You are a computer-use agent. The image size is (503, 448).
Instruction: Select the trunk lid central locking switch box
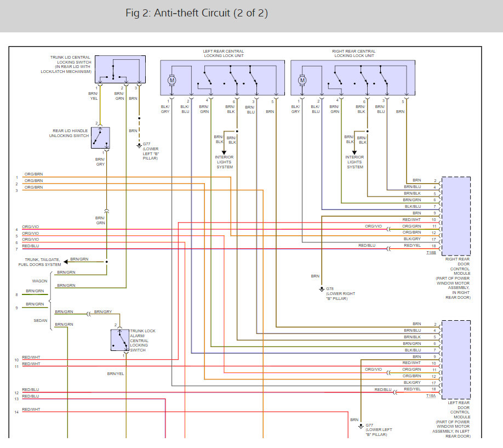pyautogui.click(x=121, y=70)
